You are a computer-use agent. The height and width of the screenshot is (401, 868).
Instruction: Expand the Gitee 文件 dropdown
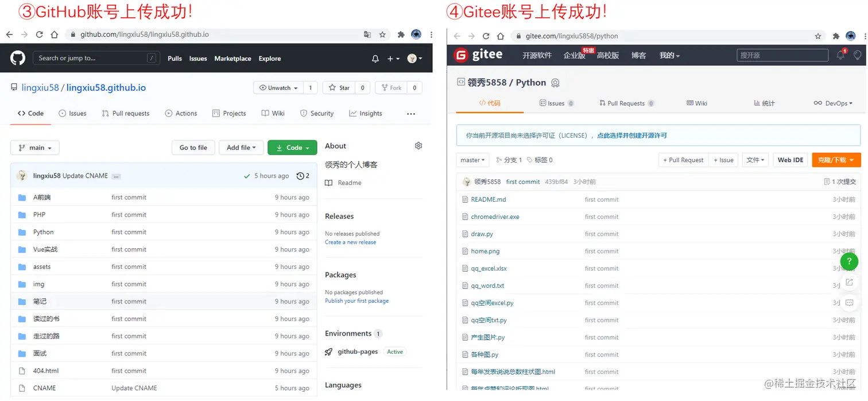tap(755, 160)
